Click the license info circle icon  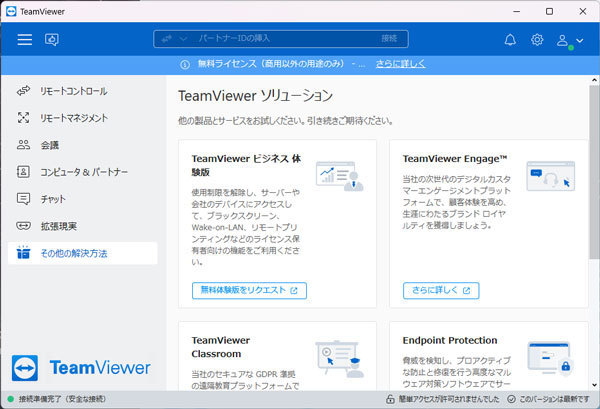coord(185,64)
